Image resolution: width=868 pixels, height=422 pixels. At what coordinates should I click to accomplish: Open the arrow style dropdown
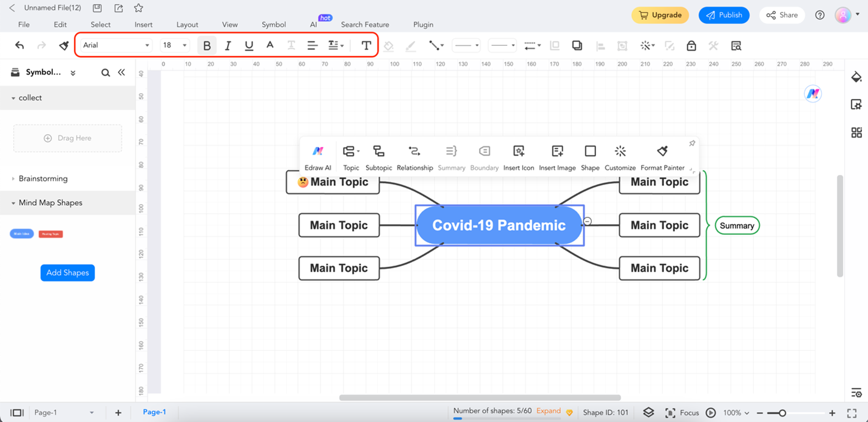[532, 46]
